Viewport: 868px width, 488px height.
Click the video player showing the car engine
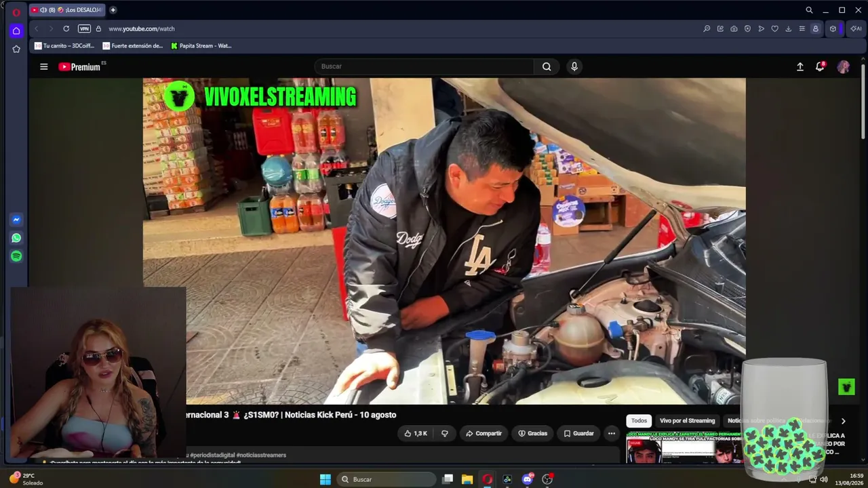[x=444, y=241]
